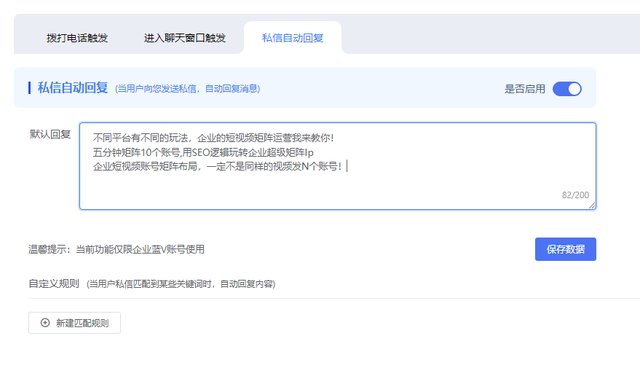Click the 自定义规则 label
640x384 pixels.
point(53,284)
